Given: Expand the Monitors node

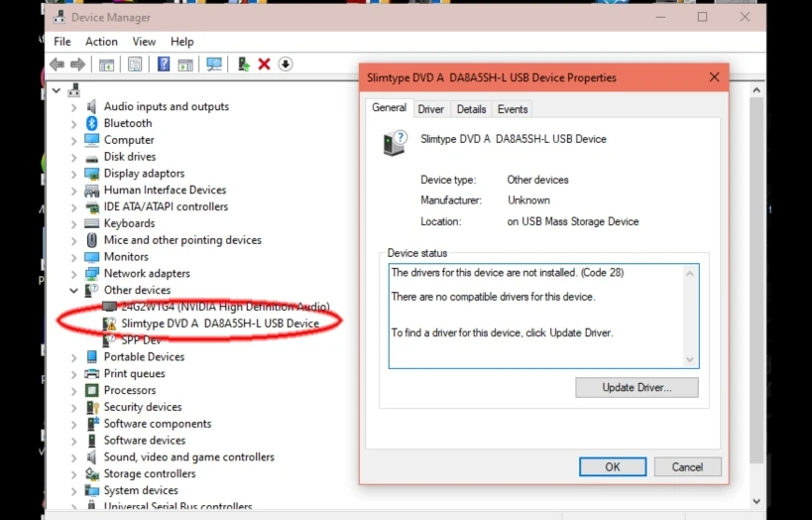Looking at the screenshot, I should click(73, 257).
